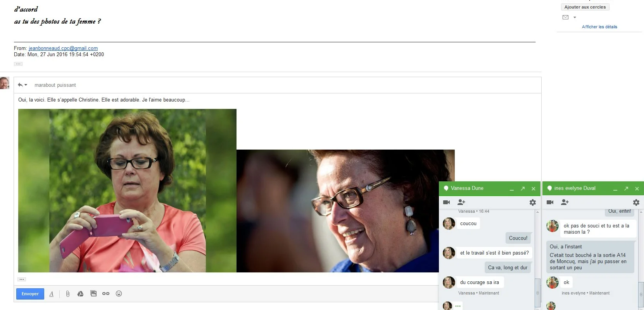The image size is (644, 310).
Task: Click the insert photo icon
Action: point(93,294)
